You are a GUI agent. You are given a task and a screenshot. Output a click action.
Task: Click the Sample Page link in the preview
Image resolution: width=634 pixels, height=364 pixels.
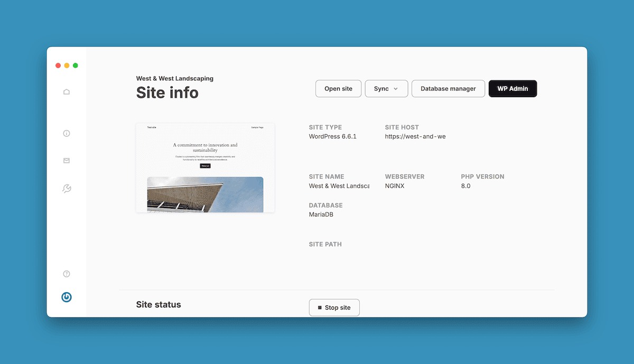[257, 127]
